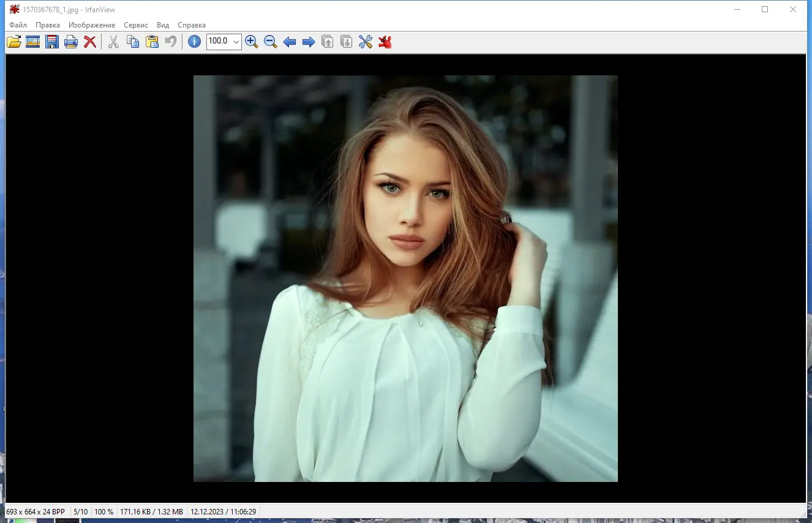812x523 pixels.
Task: Open the Slideshow filmstrip icon
Action: pyautogui.click(x=32, y=42)
